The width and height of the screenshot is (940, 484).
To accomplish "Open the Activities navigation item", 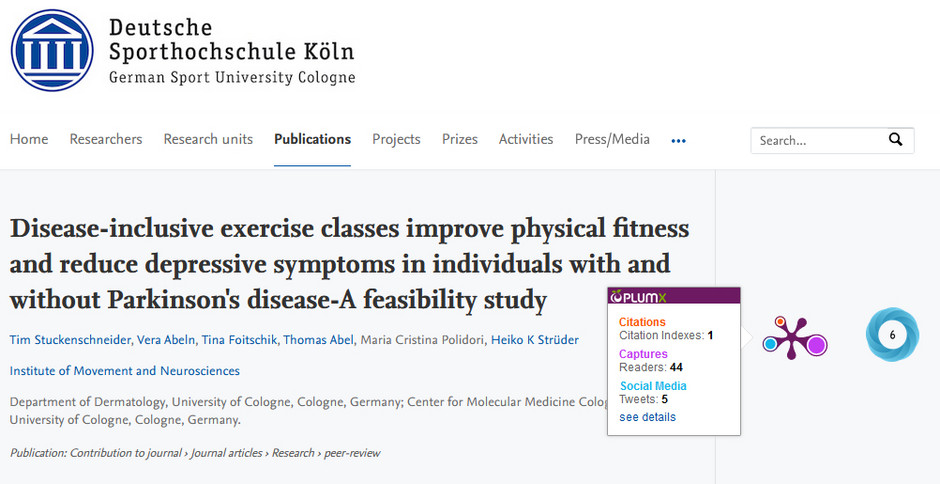I will 526,139.
